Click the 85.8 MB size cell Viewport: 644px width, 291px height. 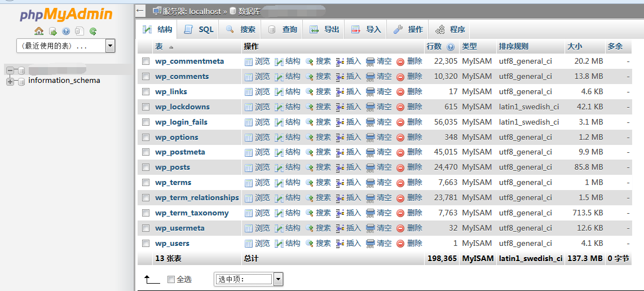pyautogui.click(x=588, y=167)
